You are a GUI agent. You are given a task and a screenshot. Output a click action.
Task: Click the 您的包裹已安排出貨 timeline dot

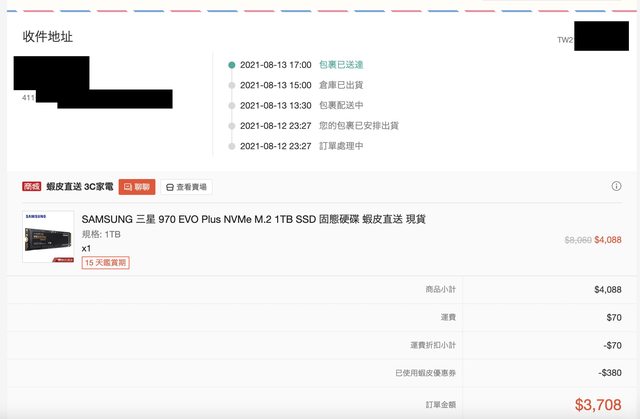click(x=231, y=126)
